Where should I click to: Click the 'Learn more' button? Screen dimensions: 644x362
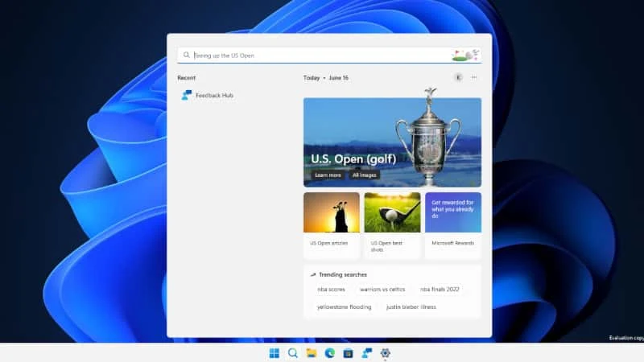[x=328, y=175]
